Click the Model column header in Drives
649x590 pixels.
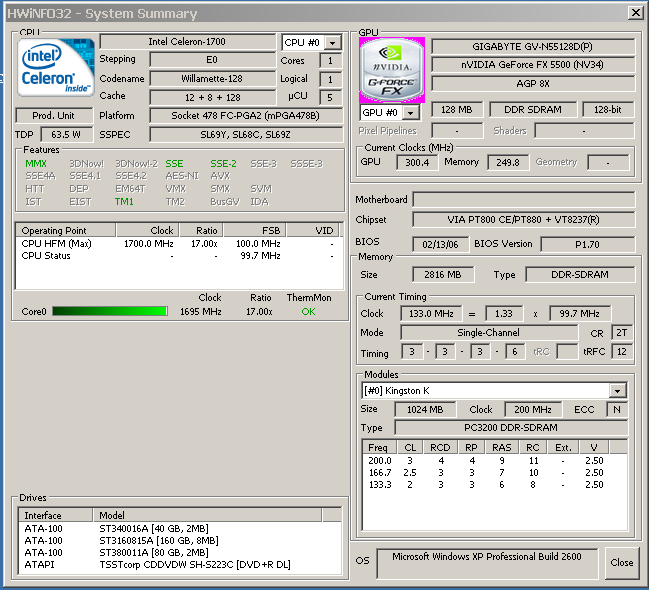pos(207,515)
